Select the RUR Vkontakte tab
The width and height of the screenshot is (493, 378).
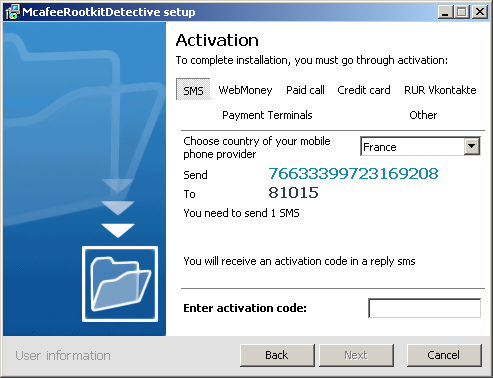tap(440, 90)
